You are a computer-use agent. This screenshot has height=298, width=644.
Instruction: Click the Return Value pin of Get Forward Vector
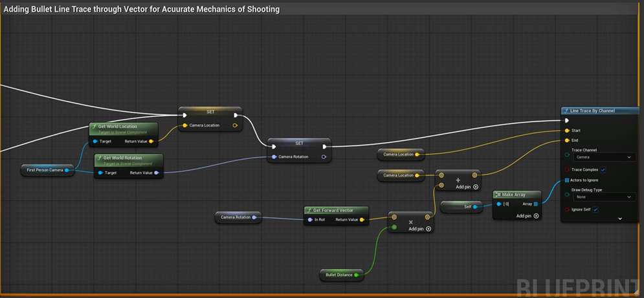pos(362,220)
